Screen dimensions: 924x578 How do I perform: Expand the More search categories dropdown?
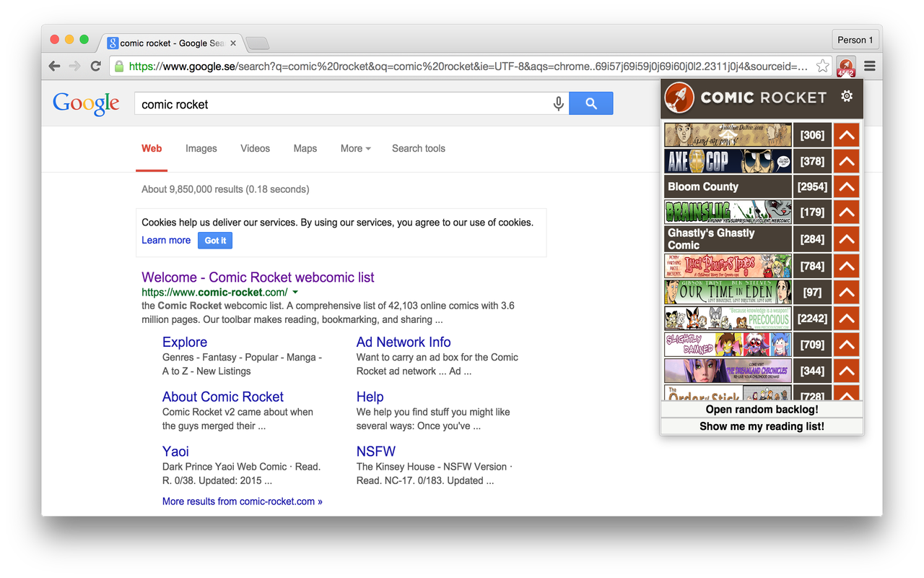[x=355, y=149]
